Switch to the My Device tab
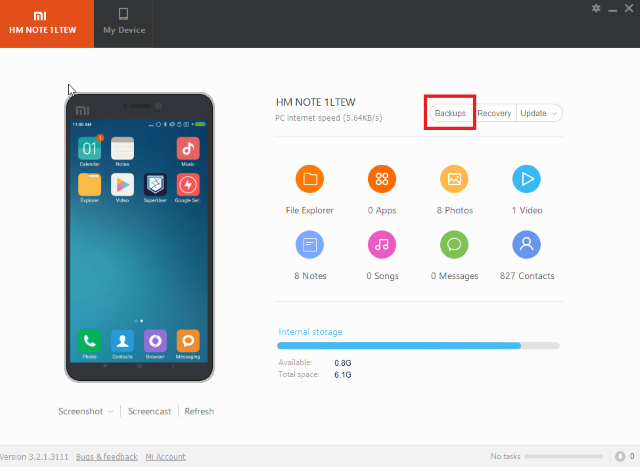Screen dimensions: 640x467 (124, 22)
